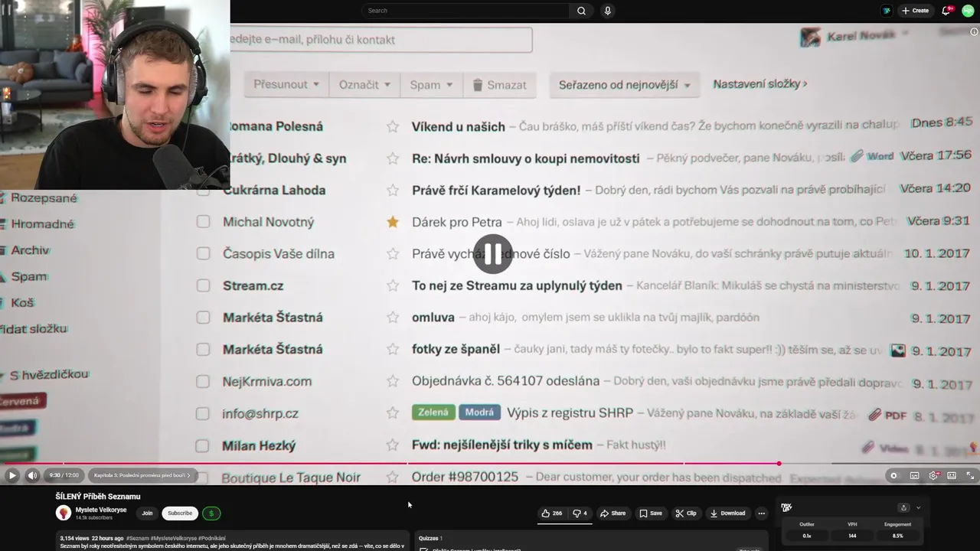The image size is (980, 551).
Task: Open the notifications bell
Action: [946, 11]
